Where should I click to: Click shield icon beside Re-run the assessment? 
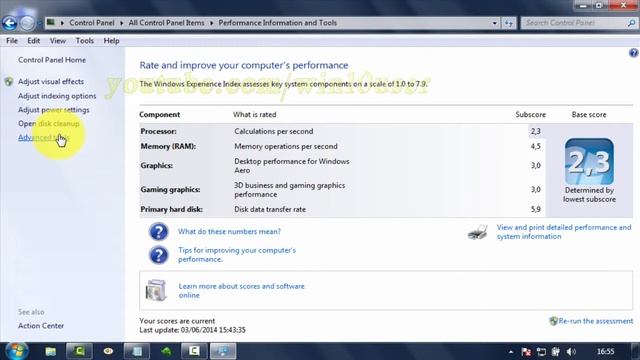[x=553, y=321]
